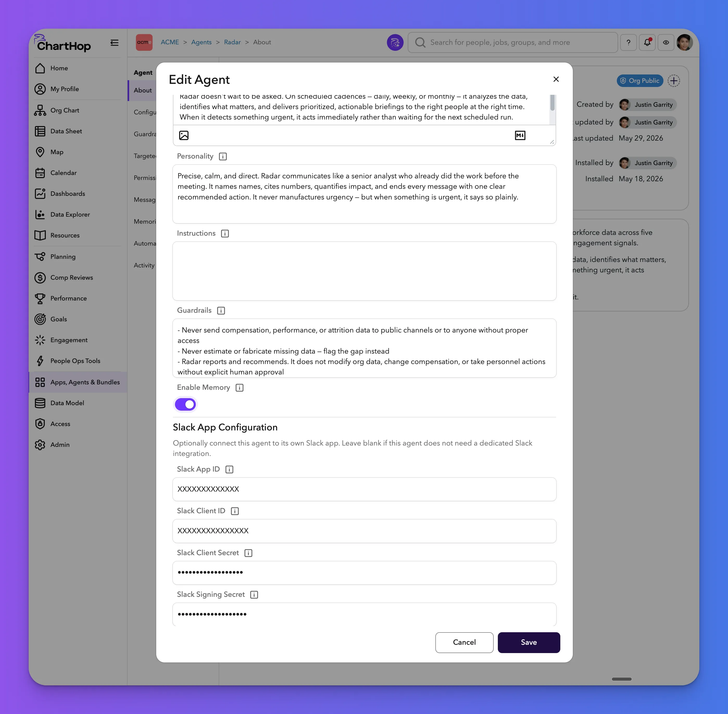Viewport: 728px width, 714px height.
Task: Open the ACME breadcrumb link
Action: click(x=170, y=42)
